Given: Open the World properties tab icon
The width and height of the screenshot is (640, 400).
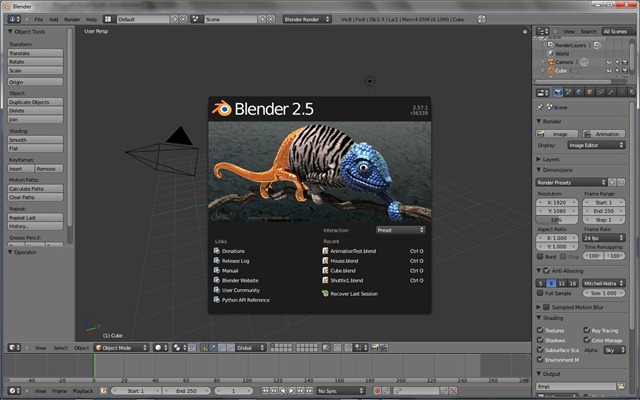Looking at the screenshot, I should [579, 93].
